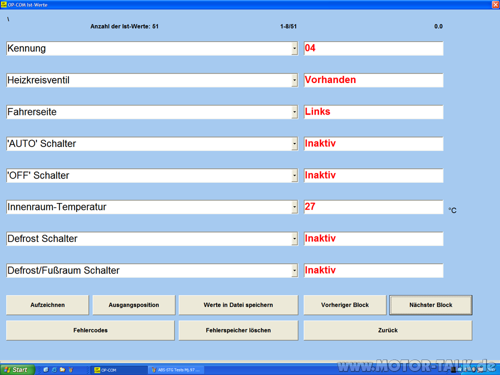Click 'Anzahl der Ist-Werte: 51' text
The width and height of the screenshot is (500, 375).
click(x=124, y=26)
